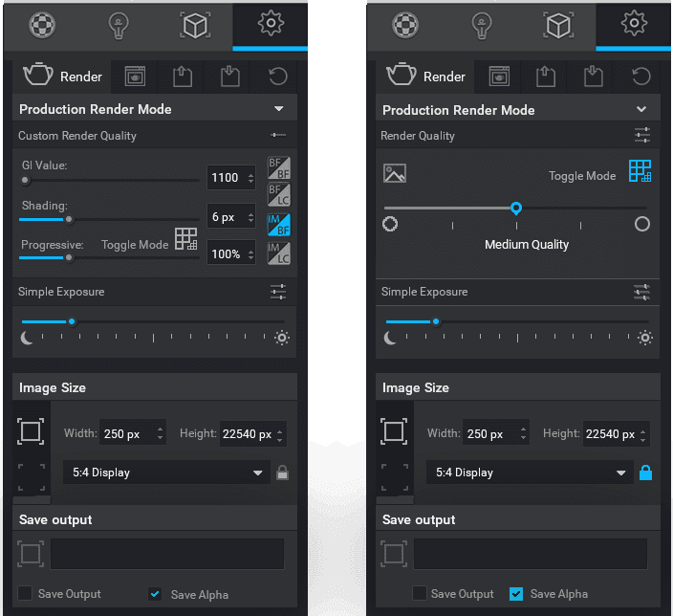Enable Save Output checkbox in right panel
Viewport: 673px width, 616px height.
[420, 593]
